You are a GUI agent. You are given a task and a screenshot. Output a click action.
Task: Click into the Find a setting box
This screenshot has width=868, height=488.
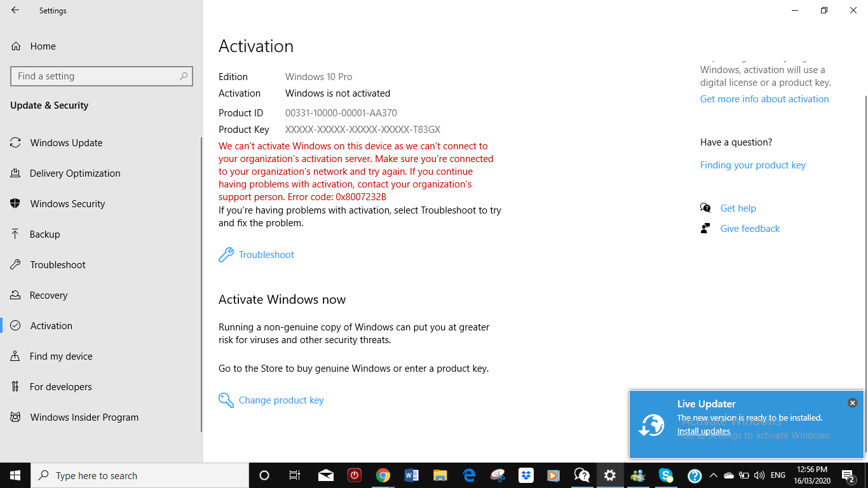point(102,76)
